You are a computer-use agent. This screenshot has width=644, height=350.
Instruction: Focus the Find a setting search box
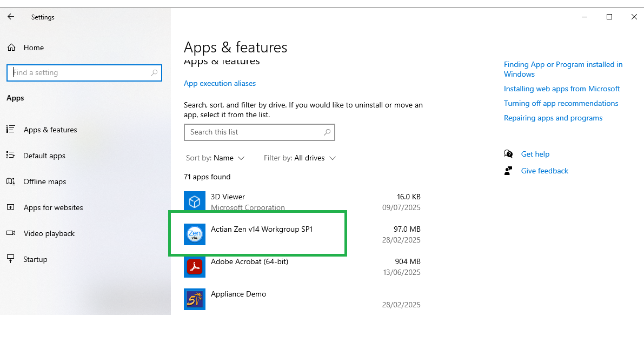pos(84,72)
